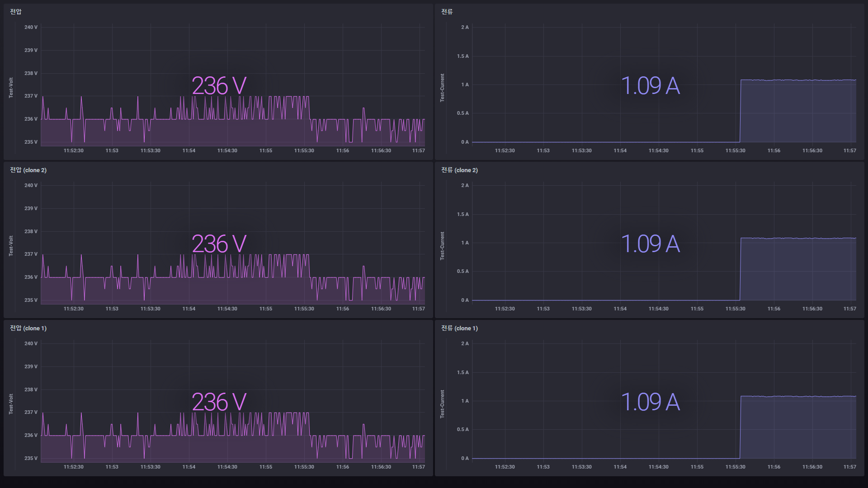Click the 235 V tick on 전압 (clone 1)
Viewport: 868px width, 488px height.
(31, 457)
